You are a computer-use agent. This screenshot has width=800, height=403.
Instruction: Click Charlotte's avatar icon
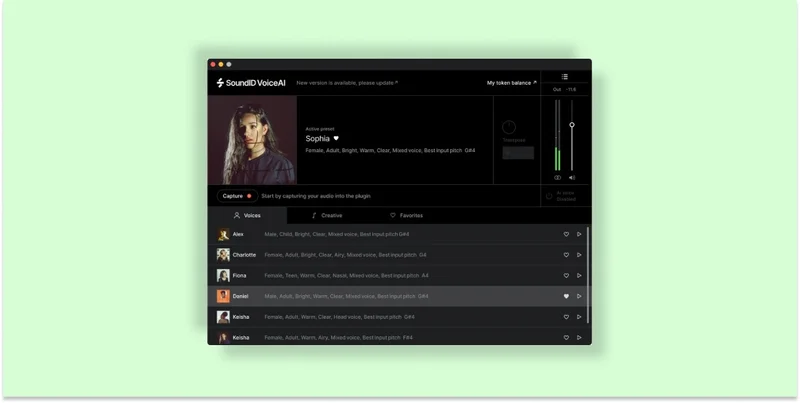tap(223, 255)
